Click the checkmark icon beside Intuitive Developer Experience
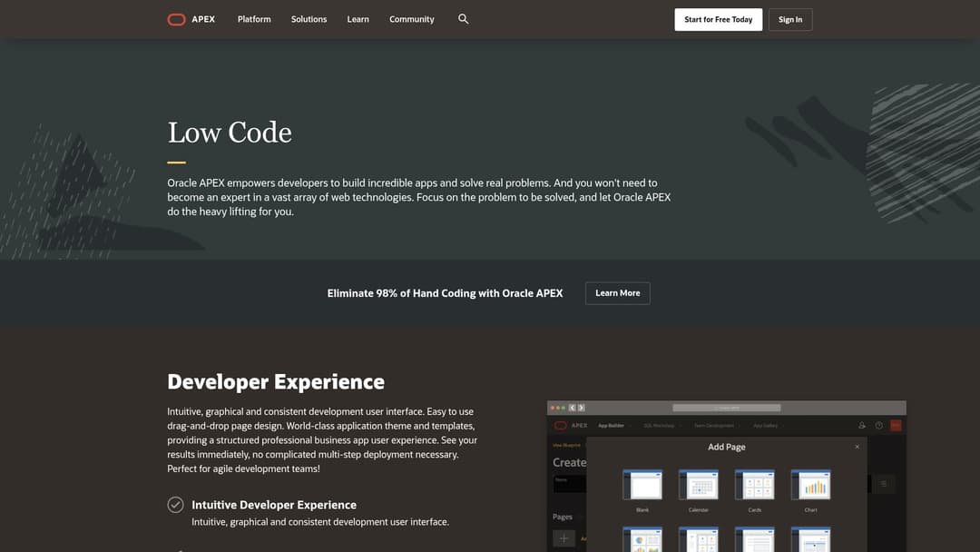980x552 pixels. [x=176, y=505]
